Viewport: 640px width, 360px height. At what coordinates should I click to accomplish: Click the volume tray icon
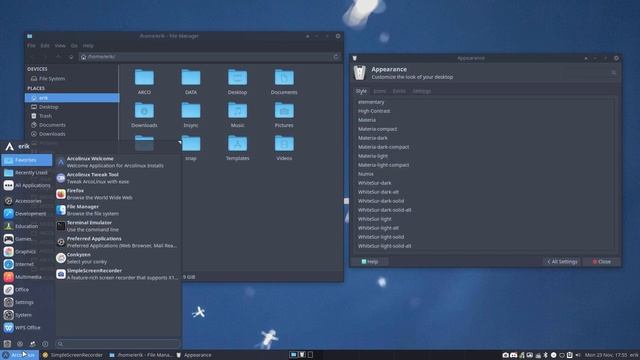pos(578,355)
